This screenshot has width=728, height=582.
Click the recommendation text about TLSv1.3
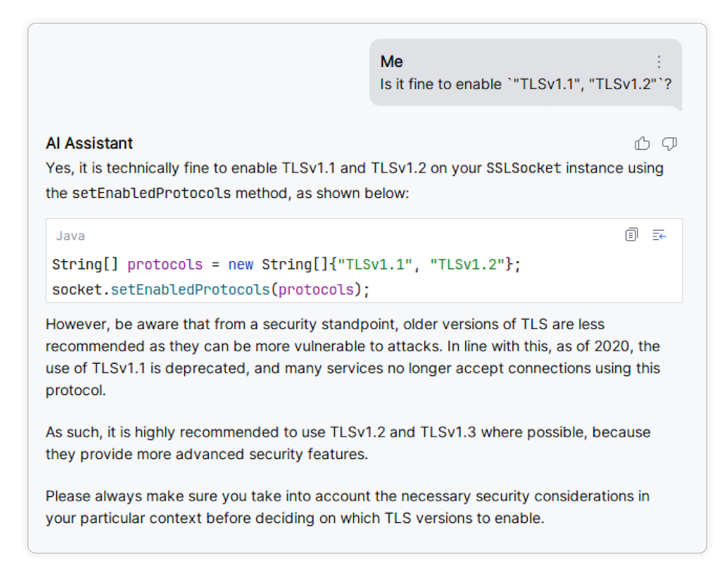(348, 442)
